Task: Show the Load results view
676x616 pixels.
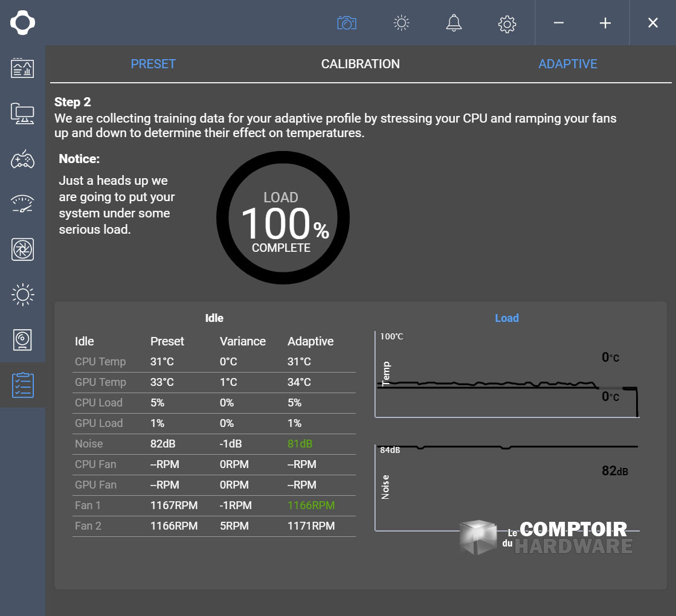Action: pyautogui.click(x=506, y=318)
